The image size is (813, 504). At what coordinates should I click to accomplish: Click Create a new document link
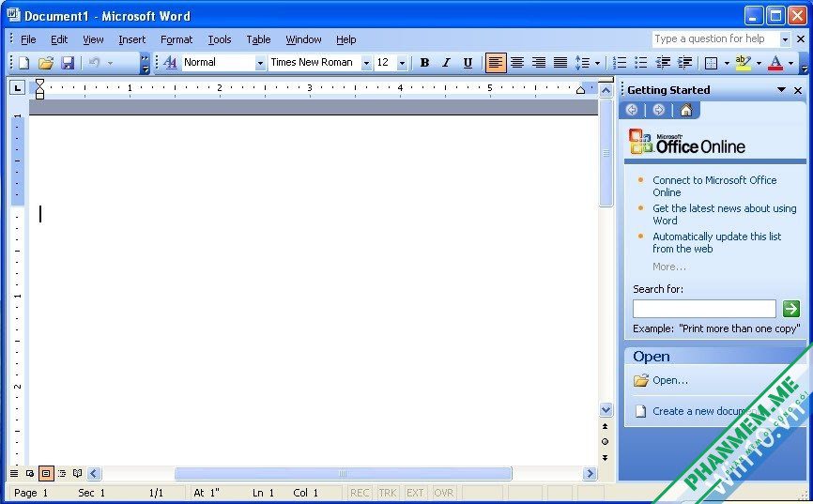pyautogui.click(x=704, y=411)
